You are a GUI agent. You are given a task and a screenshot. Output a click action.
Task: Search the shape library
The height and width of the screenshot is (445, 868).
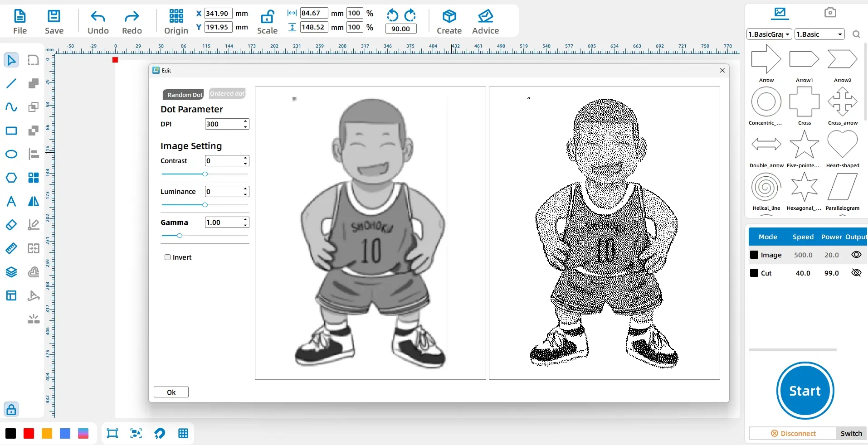point(856,34)
